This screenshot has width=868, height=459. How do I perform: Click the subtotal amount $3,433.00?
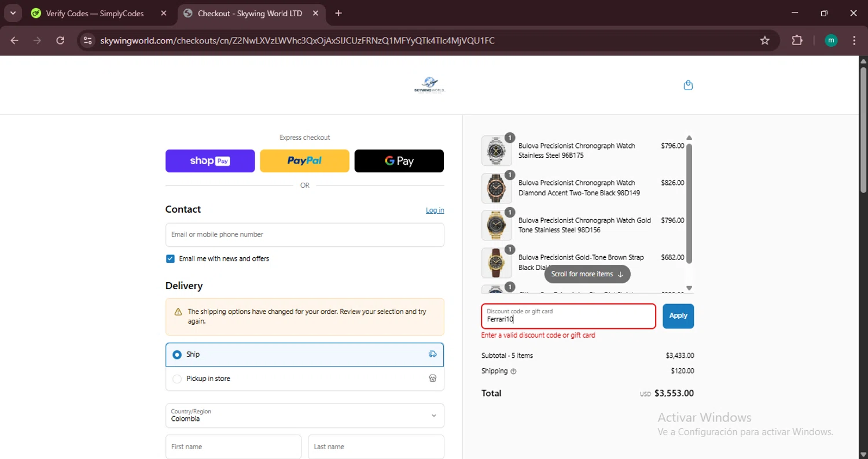[x=680, y=356]
